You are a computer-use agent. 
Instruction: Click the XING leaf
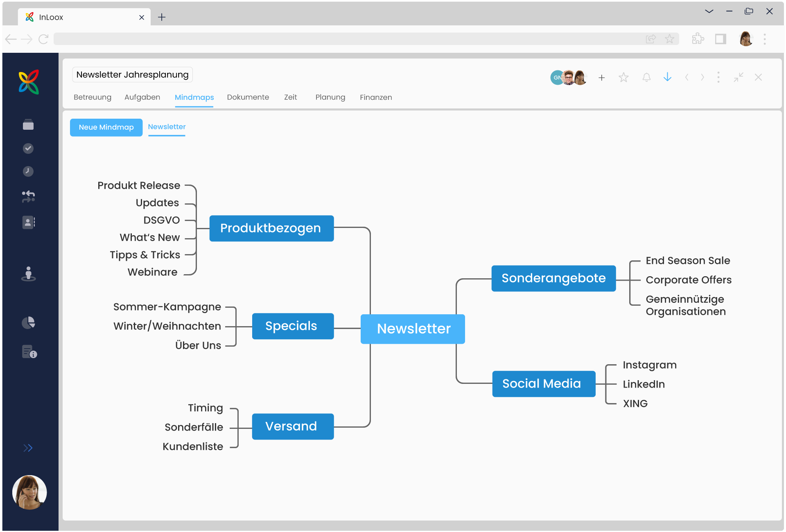coord(635,404)
